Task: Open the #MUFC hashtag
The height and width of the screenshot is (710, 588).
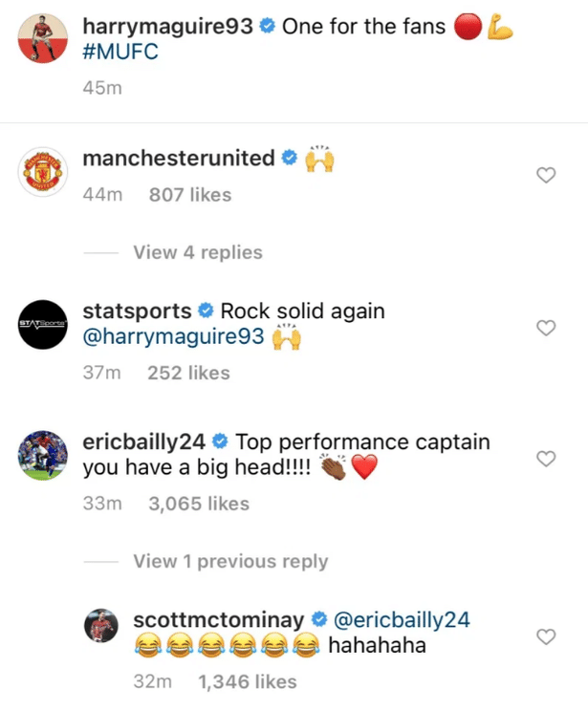Action: click(120, 52)
